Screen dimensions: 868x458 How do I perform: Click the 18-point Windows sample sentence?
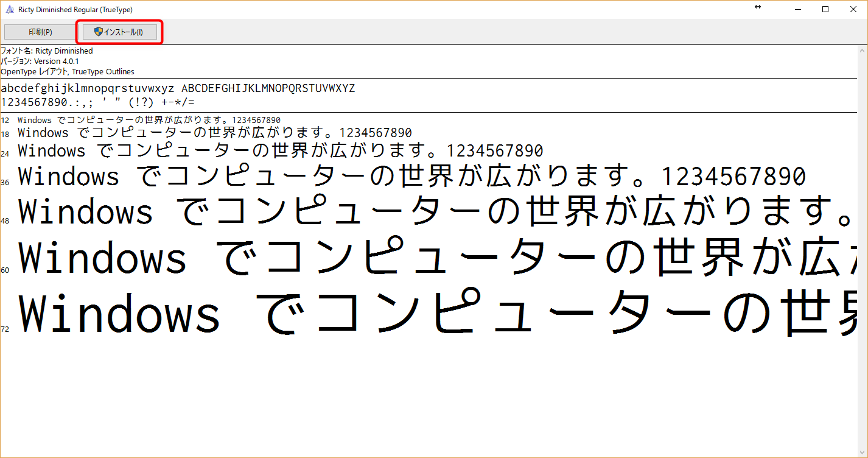(215, 133)
